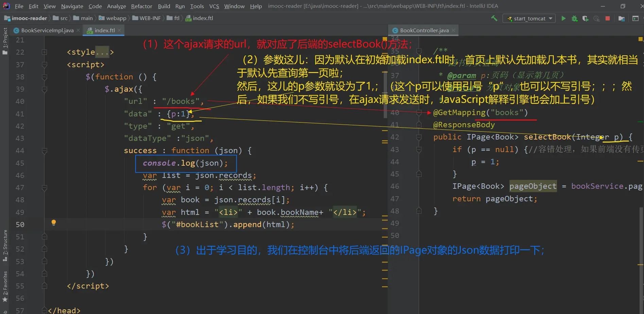Viewport: 644px width, 314px height.
Task: Click the webapp breadcrumb in navigation bar
Action: click(116, 18)
